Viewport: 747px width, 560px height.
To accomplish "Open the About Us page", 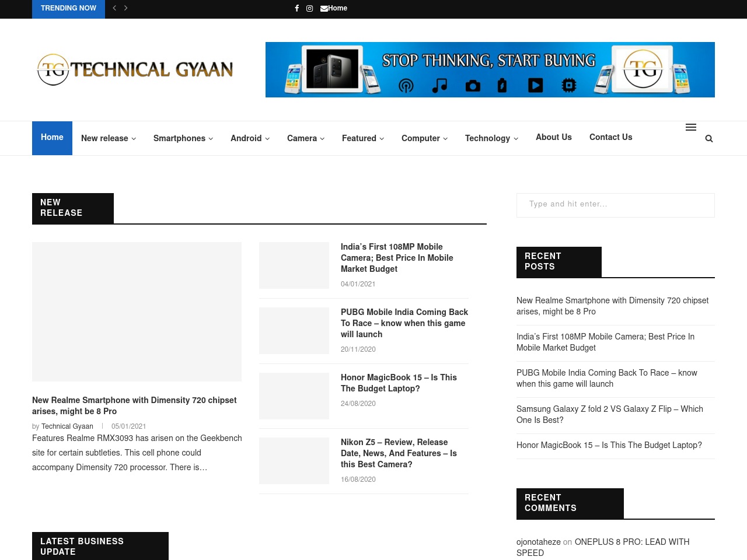I will point(554,137).
